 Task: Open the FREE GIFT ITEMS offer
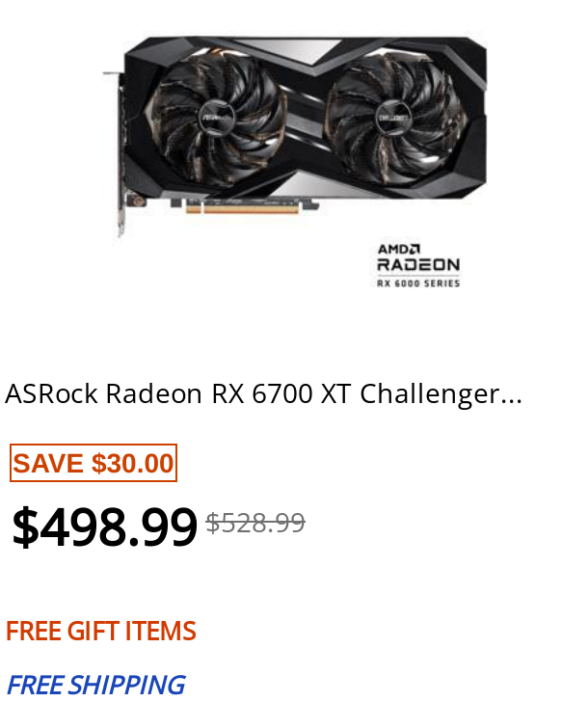101,631
